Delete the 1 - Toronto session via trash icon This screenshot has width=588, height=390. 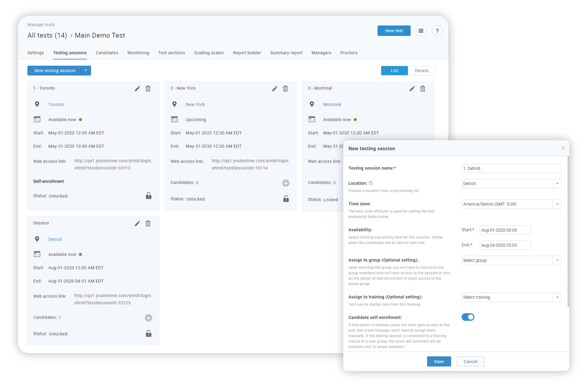click(x=148, y=89)
